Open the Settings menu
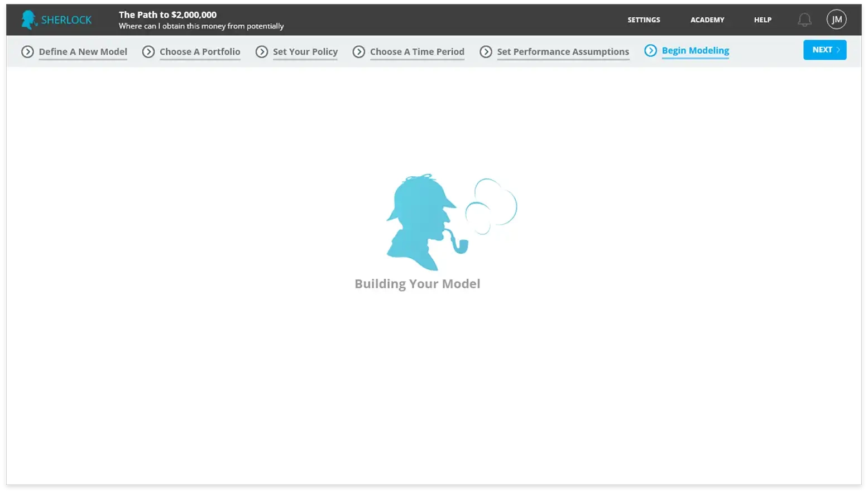The height and width of the screenshot is (493, 868). click(644, 20)
